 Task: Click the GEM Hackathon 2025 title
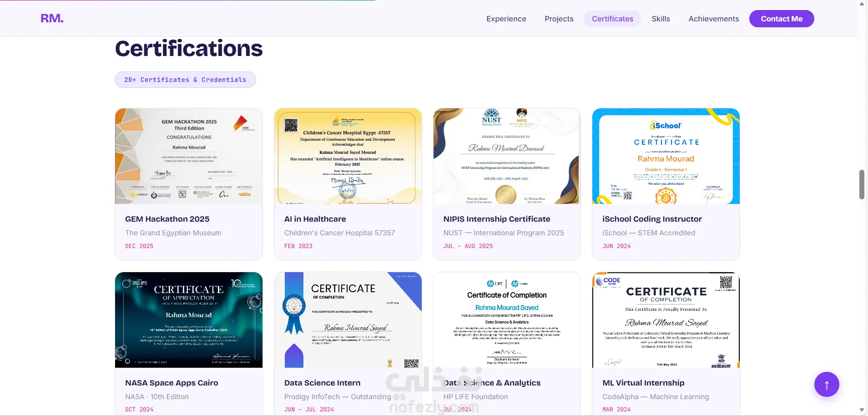tap(167, 219)
